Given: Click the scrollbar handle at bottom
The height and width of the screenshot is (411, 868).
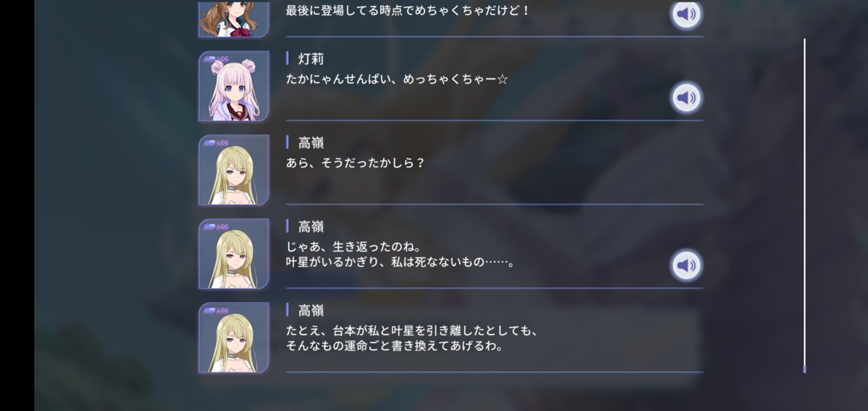Looking at the screenshot, I should 804,369.
